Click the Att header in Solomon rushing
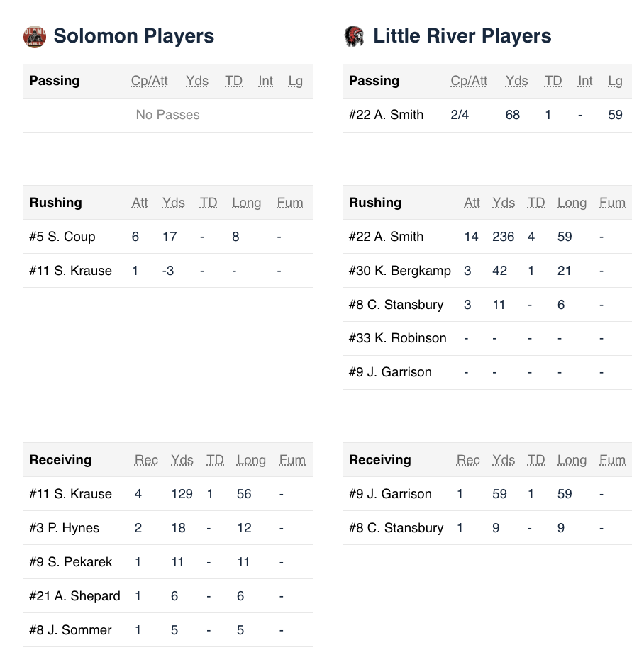The width and height of the screenshot is (644, 662). pyautogui.click(x=140, y=203)
